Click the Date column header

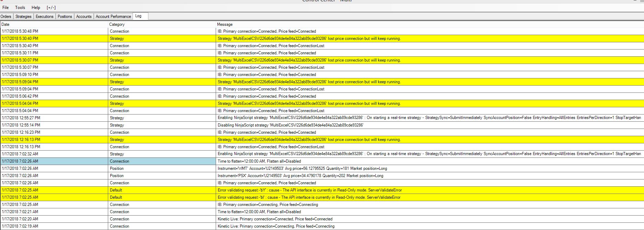click(54, 24)
